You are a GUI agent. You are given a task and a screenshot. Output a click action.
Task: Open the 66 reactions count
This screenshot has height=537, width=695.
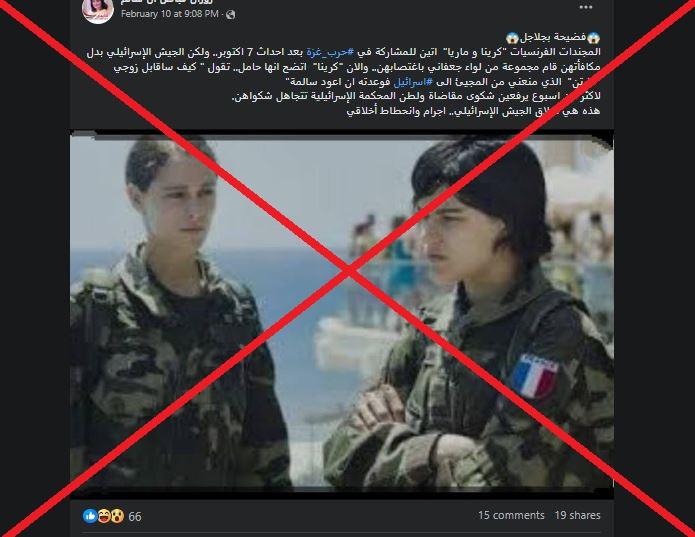click(135, 517)
